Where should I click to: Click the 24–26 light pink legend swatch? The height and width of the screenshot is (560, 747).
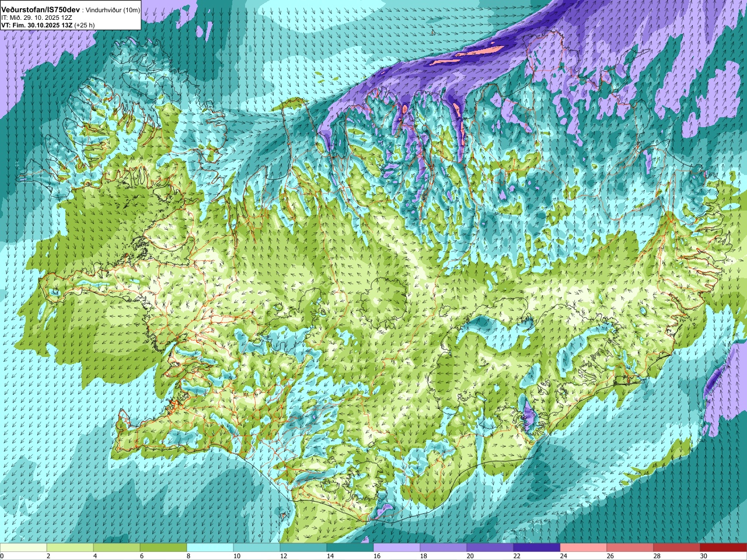pyautogui.click(x=584, y=548)
